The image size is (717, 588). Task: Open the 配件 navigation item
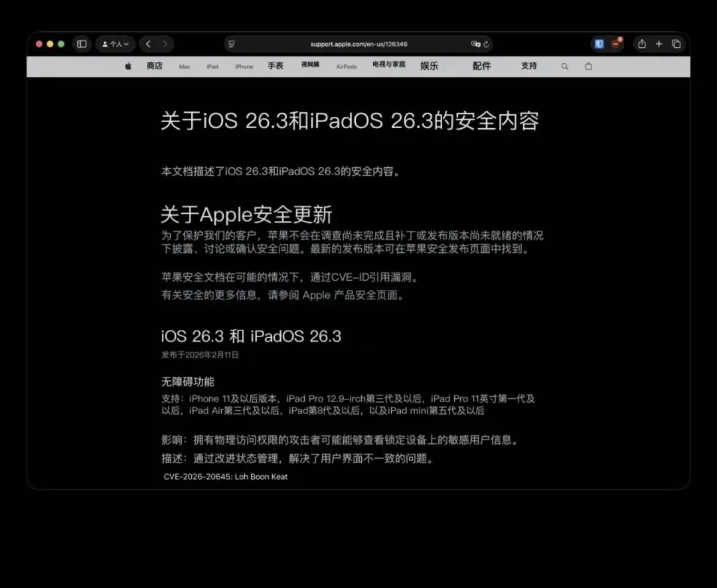tap(481, 66)
